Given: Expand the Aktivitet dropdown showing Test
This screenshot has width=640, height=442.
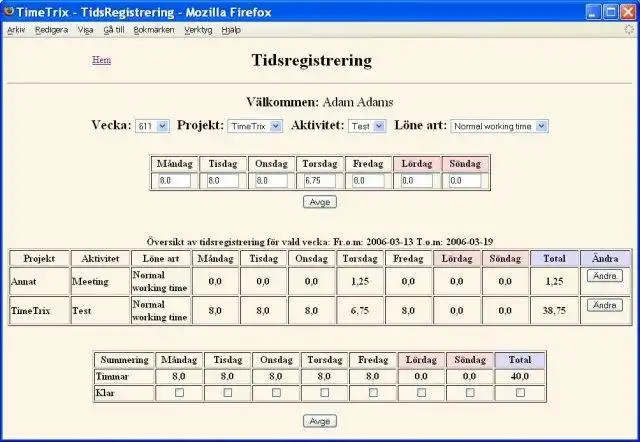Looking at the screenshot, I should pyautogui.click(x=367, y=126).
